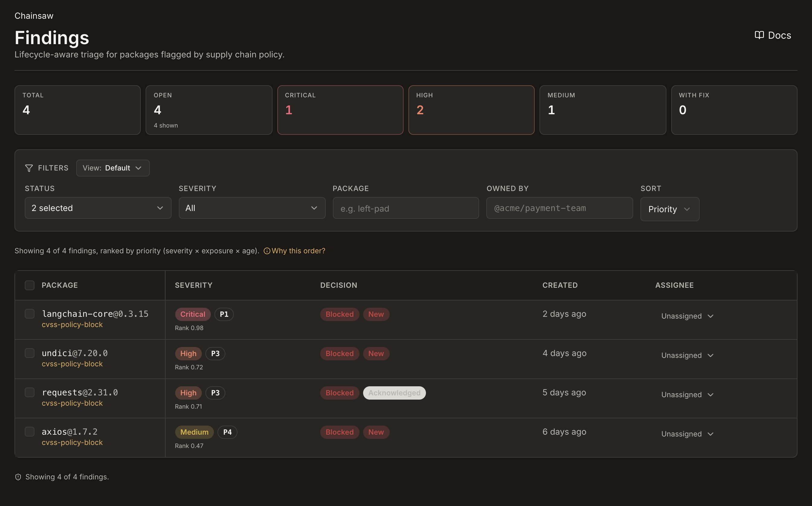Check the requests@2.31.0 row checkbox

[x=30, y=392]
